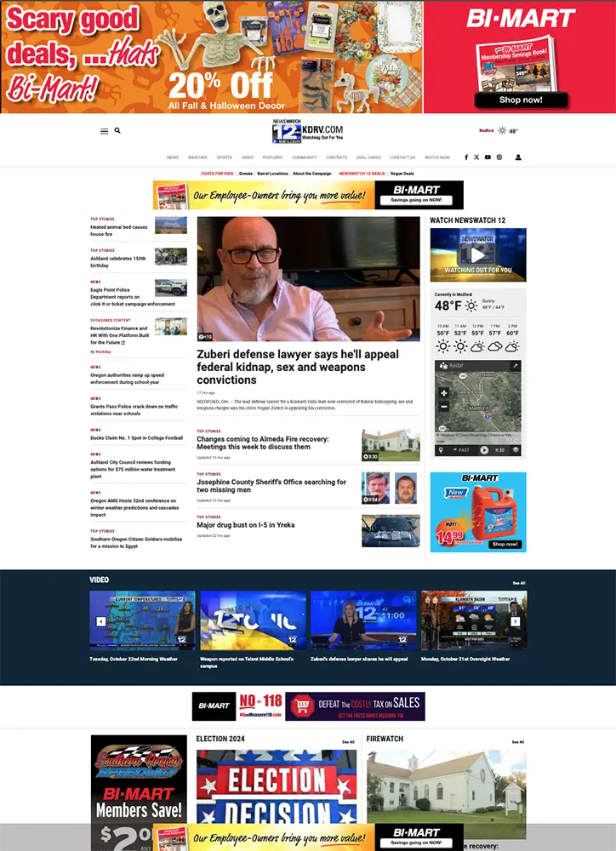Image resolution: width=616 pixels, height=851 pixels.
Task: Open the YouTube social icon
Action: click(x=488, y=157)
